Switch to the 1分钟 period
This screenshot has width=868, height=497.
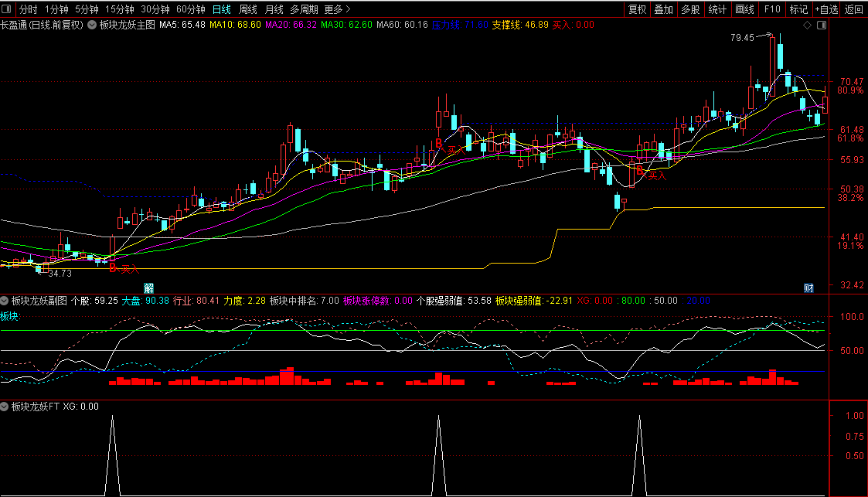[56, 9]
